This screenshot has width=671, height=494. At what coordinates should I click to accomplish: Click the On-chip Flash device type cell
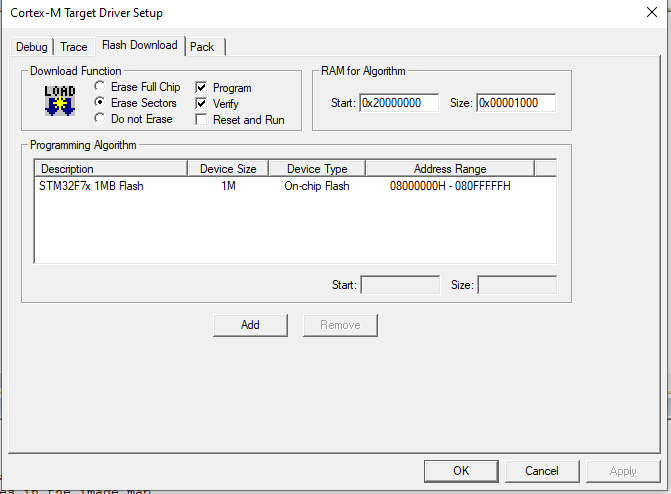tap(317, 186)
